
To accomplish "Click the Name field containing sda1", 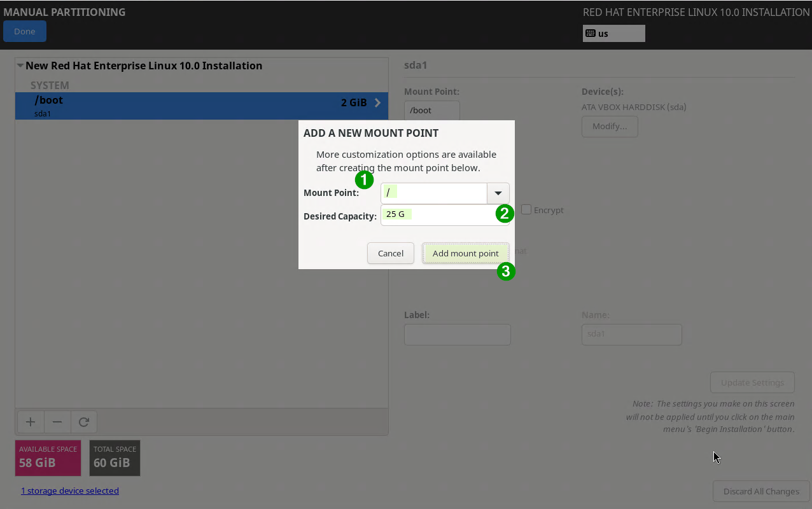I will point(632,335).
